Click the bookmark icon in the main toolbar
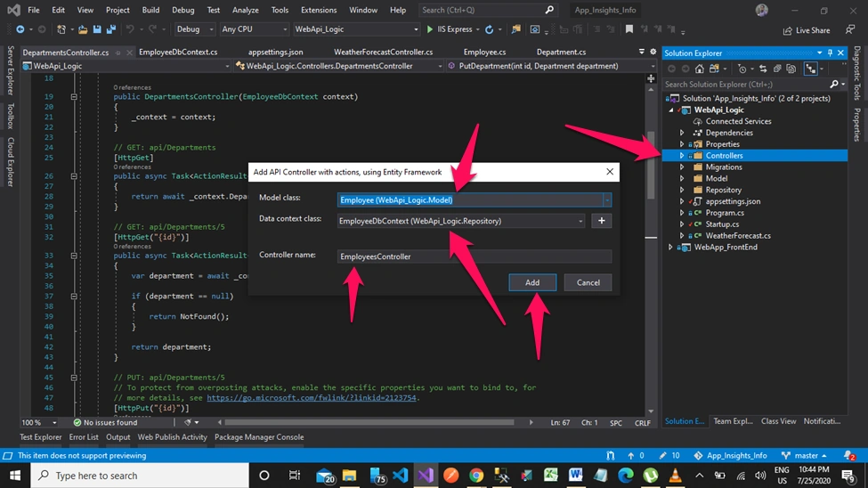The width and height of the screenshot is (868, 488). [629, 29]
